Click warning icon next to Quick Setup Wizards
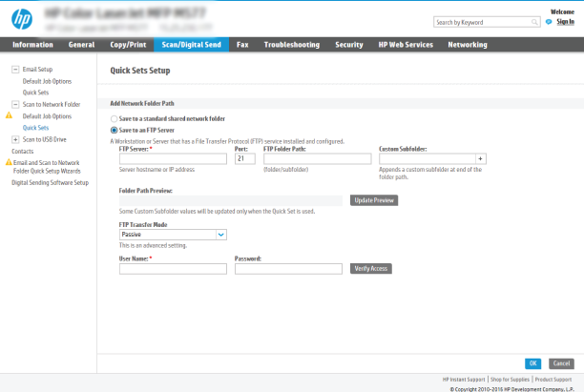This screenshot has width=584, height=392. pyautogui.click(x=9, y=163)
